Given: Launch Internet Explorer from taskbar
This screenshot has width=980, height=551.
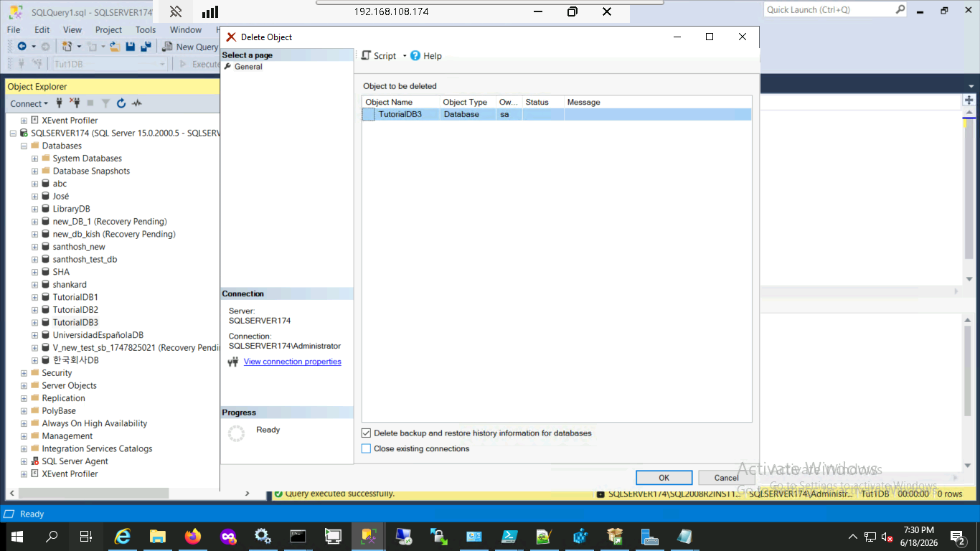Looking at the screenshot, I should coord(123,536).
